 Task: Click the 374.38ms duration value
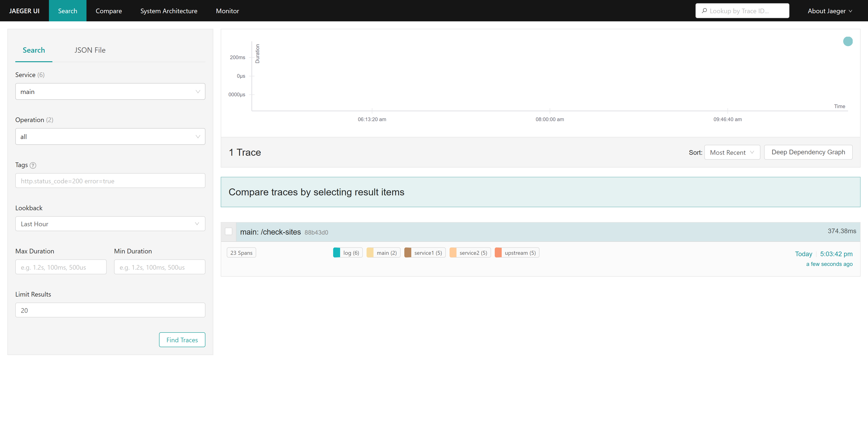click(842, 231)
